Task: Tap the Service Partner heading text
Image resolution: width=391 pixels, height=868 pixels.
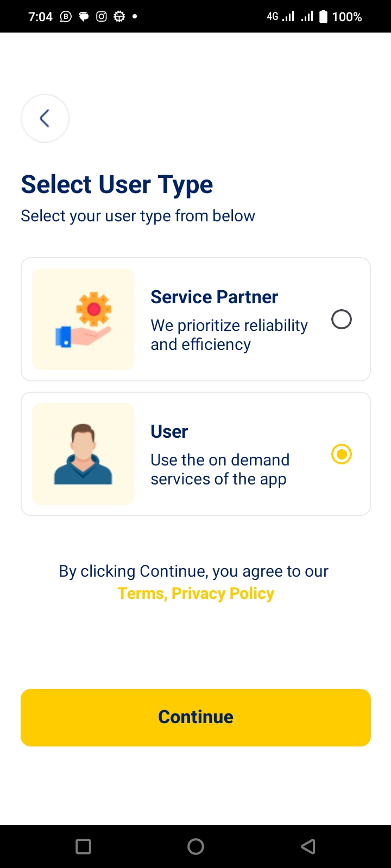Action: (214, 297)
